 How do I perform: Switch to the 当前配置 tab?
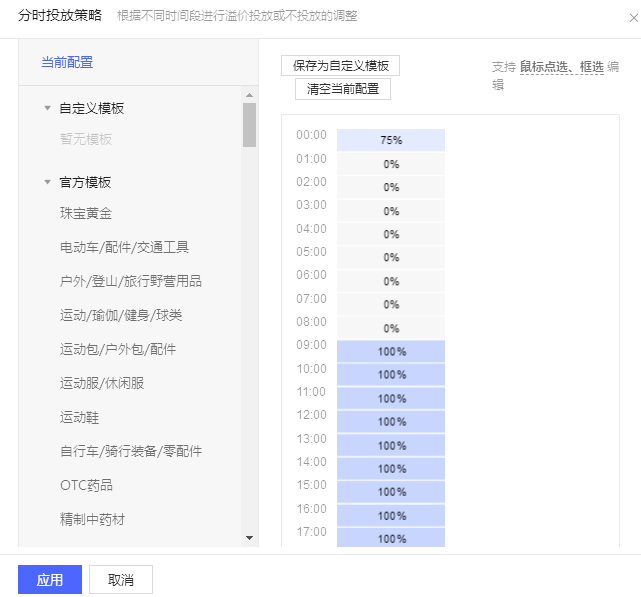[x=67, y=63]
